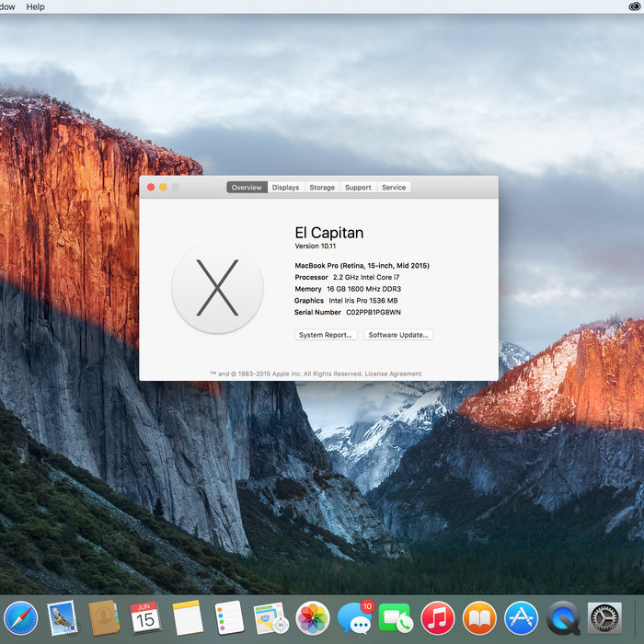Open Calendar showing Jun 15
This screenshot has height=644, width=644.
point(145,617)
